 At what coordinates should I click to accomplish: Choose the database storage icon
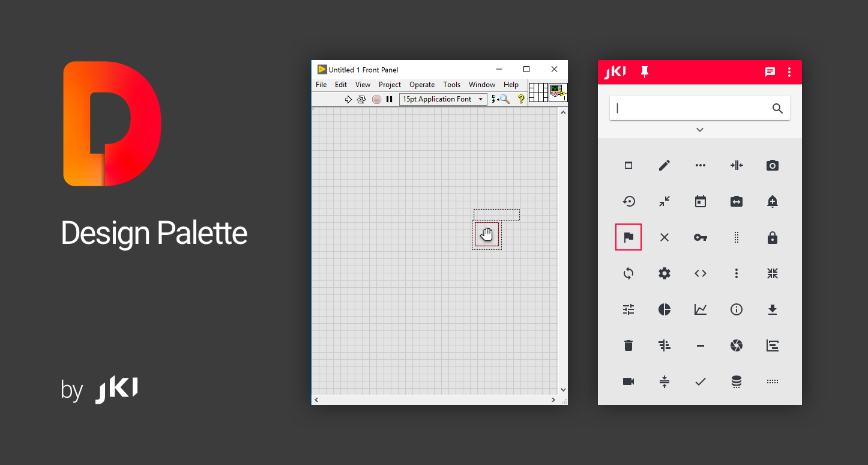(x=737, y=381)
